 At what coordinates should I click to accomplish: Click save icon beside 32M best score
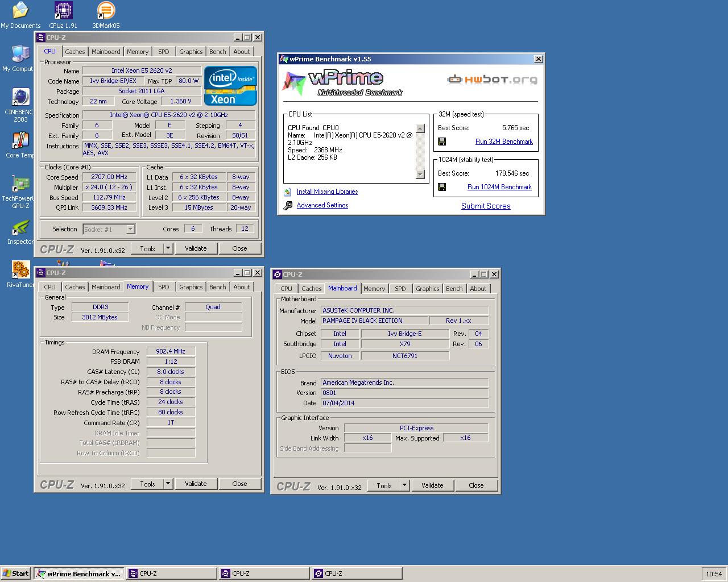[x=442, y=142]
